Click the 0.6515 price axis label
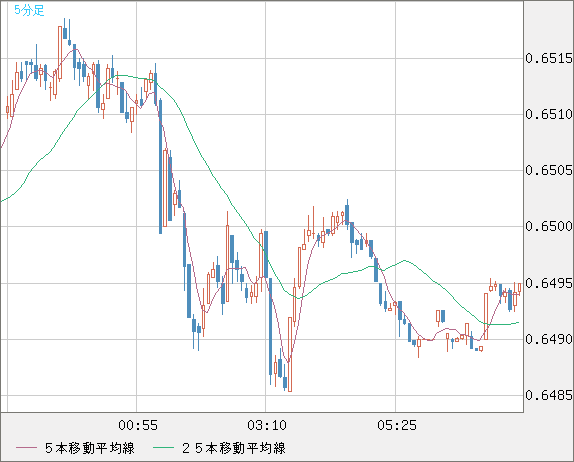This screenshot has width=574, height=462. click(x=549, y=58)
